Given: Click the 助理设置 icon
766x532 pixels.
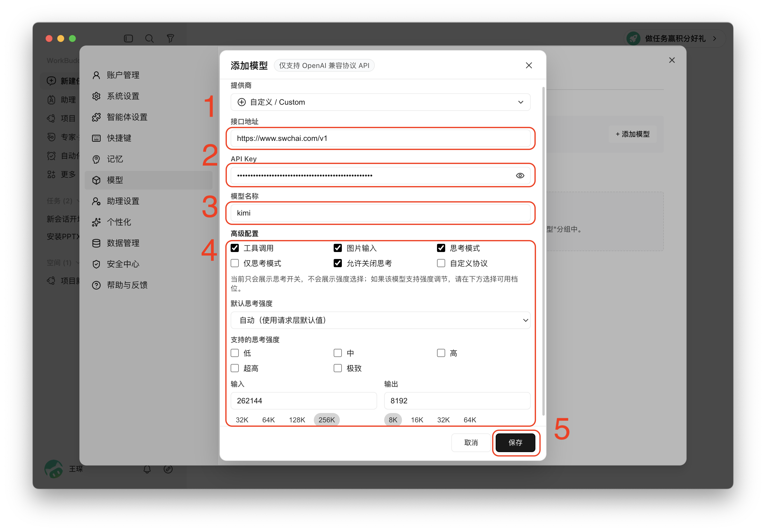Looking at the screenshot, I should coord(96,201).
